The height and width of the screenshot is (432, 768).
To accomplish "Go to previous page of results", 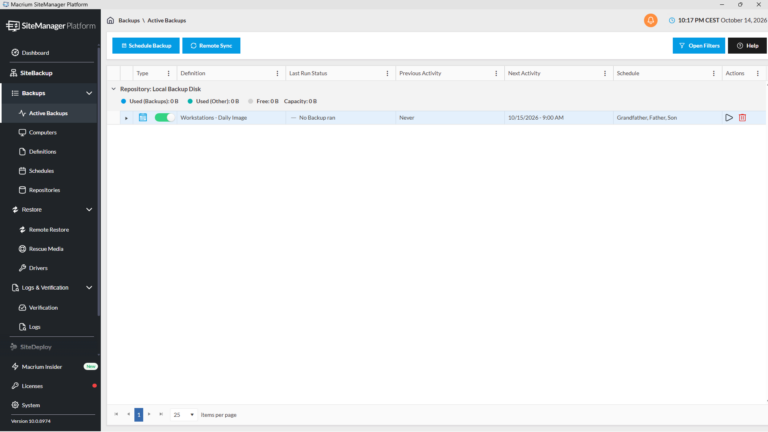I will (128, 414).
